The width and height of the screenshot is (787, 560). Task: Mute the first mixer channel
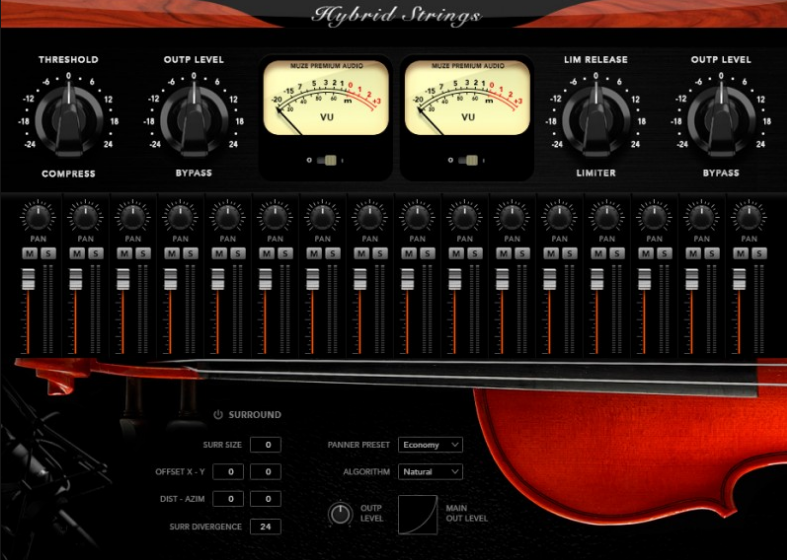[x=30, y=254]
